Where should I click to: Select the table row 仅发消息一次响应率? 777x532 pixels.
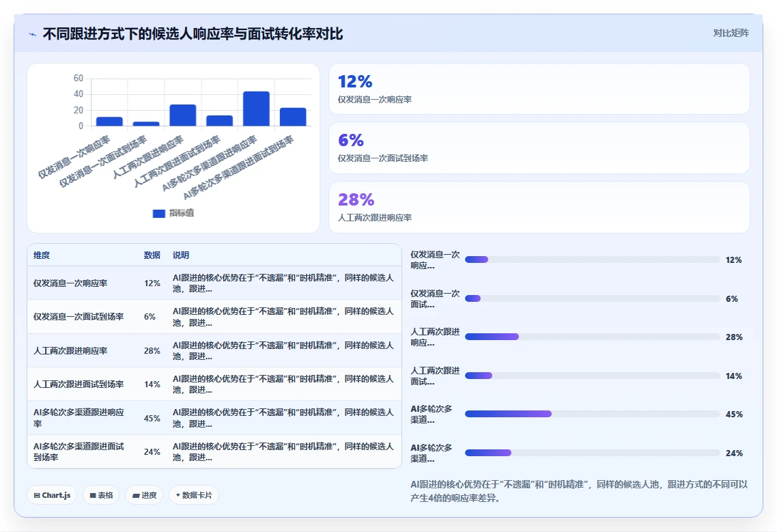[x=214, y=283]
